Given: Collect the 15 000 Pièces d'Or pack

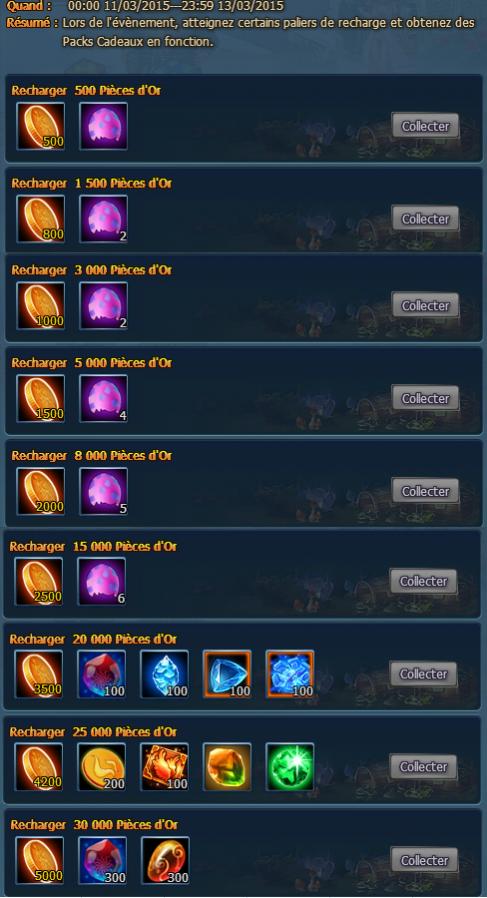Looking at the screenshot, I should pyautogui.click(x=423, y=581).
